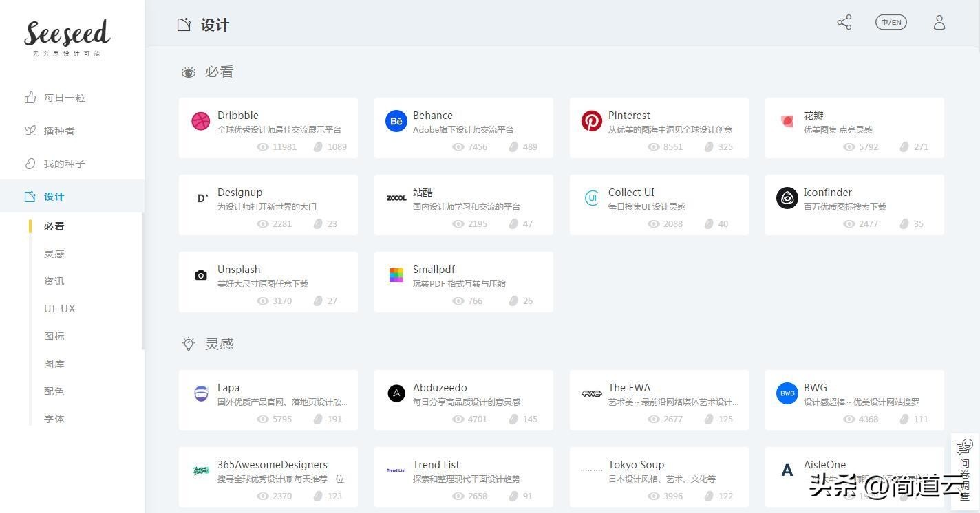Open 每日一粒 in the sidebar
This screenshot has width=980, height=513.
click(64, 98)
